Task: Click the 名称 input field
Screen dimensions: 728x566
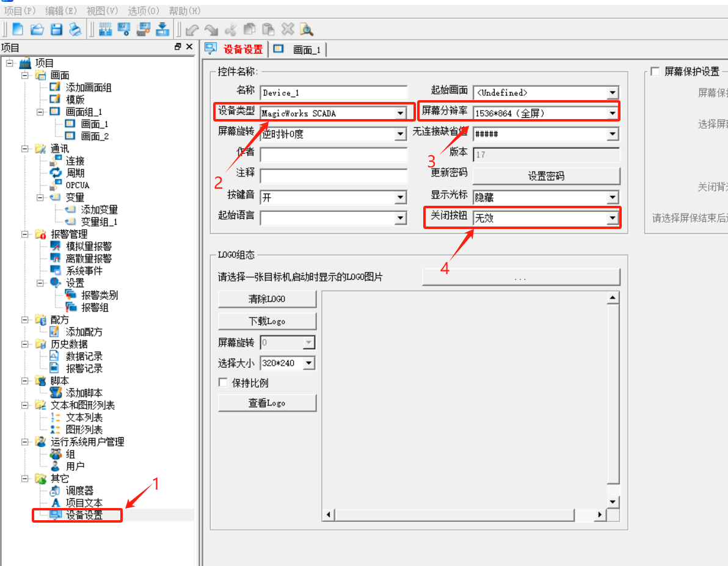Action: coord(333,93)
